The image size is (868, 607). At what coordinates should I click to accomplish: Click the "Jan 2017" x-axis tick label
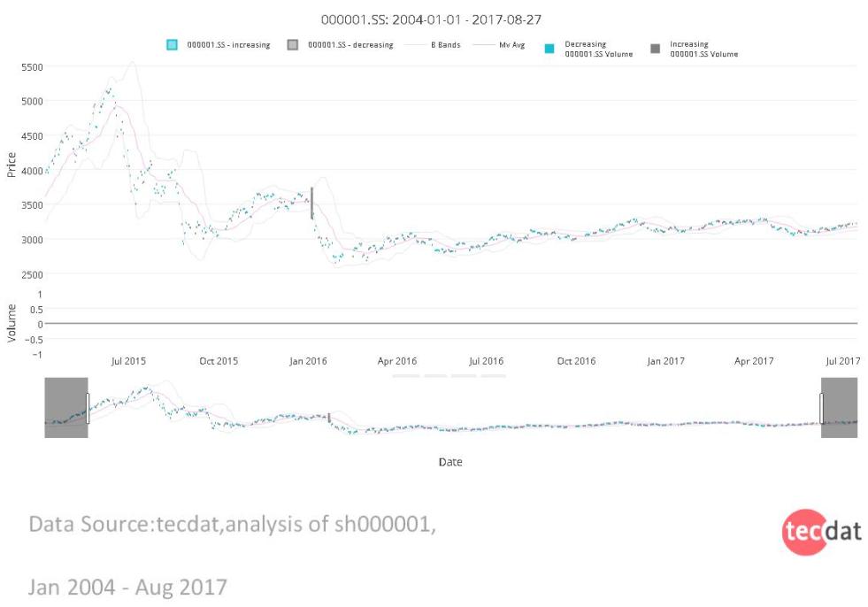tap(665, 361)
